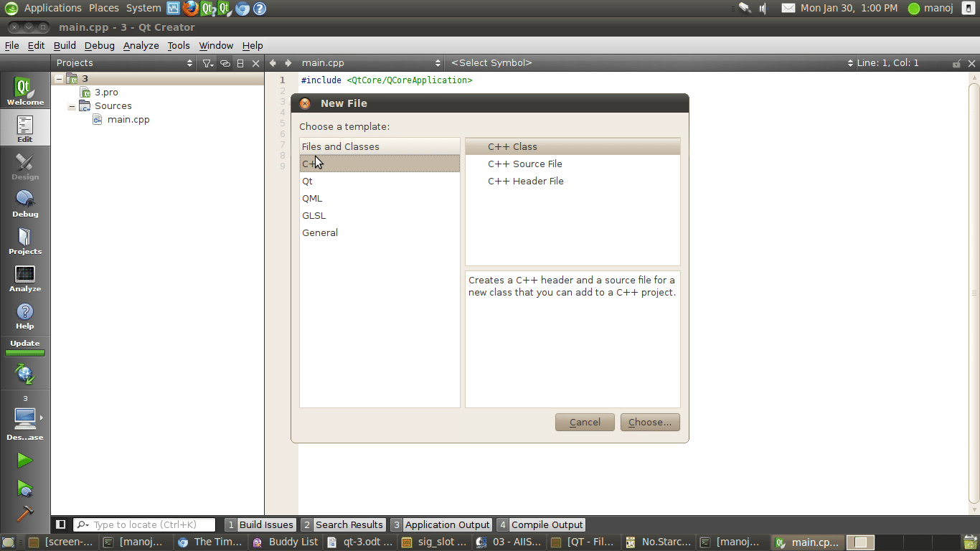Image resolution: width=980 pixels, height=551 pixels.
Task: Select the C++ Class template
Action: coord(573,147)
